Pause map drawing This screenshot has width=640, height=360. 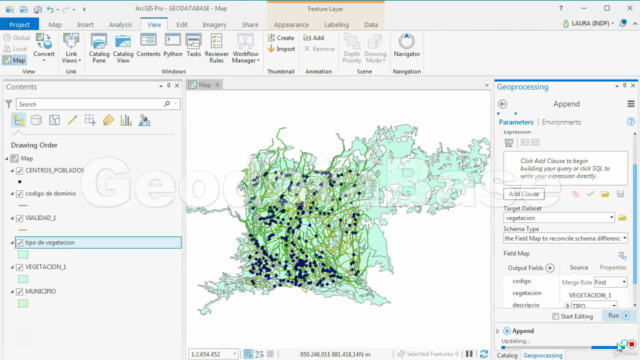point(469,354)
